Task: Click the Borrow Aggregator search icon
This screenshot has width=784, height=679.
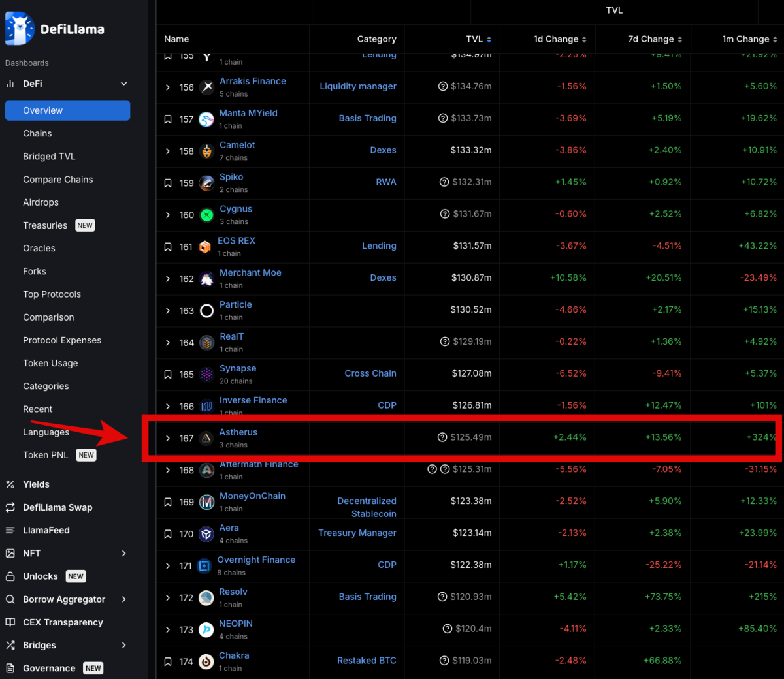Action: [x=10, y=599]
